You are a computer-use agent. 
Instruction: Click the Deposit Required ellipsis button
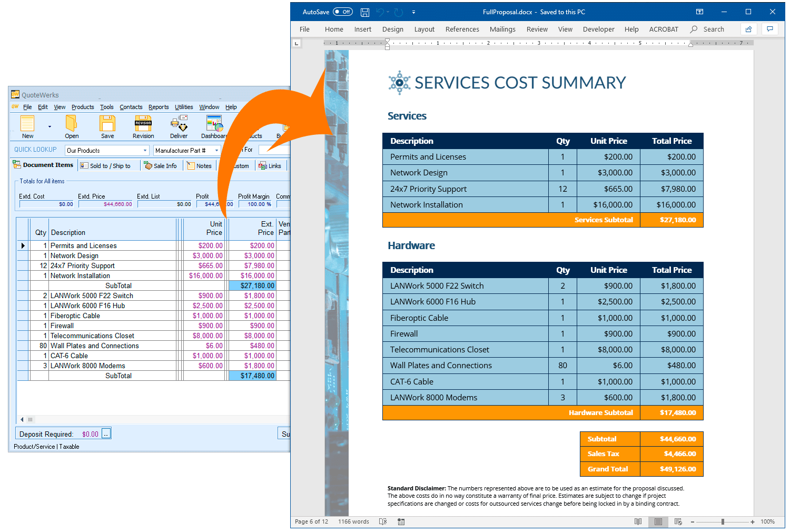pos(106,434)
